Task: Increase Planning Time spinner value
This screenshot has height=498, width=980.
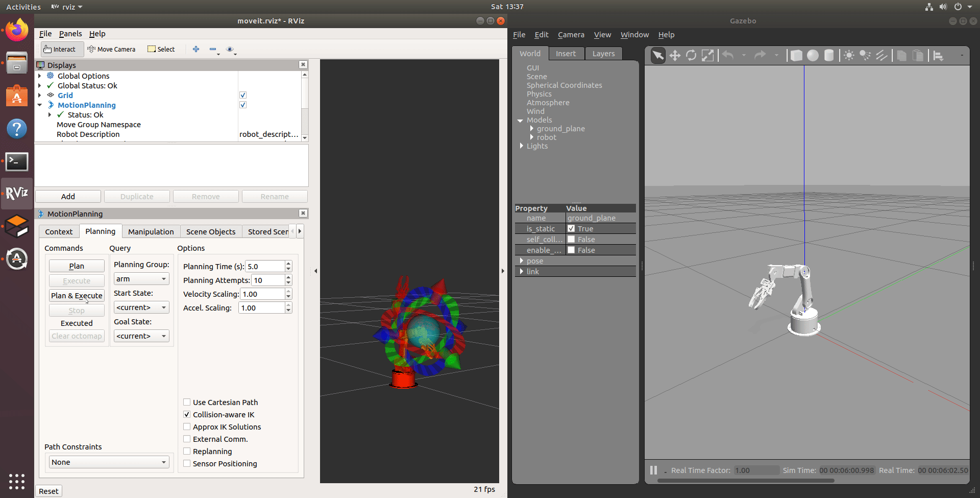Action: pos(288,264)
